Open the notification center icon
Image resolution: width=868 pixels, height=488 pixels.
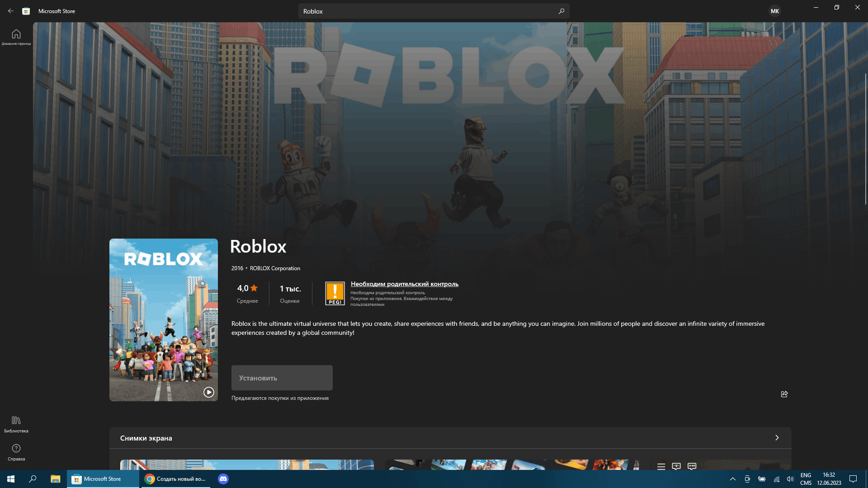[853, 479]
